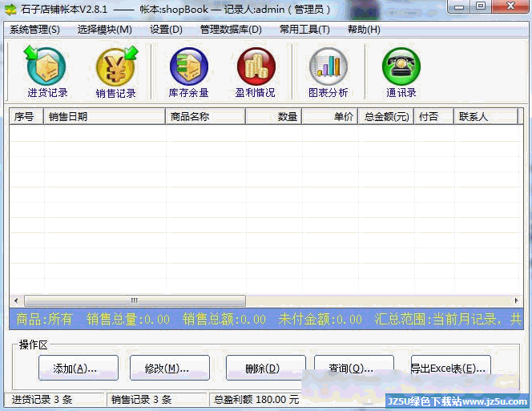532x411 pixels.
Task: Click the 添加(A)... button
Action: [79, 368]
